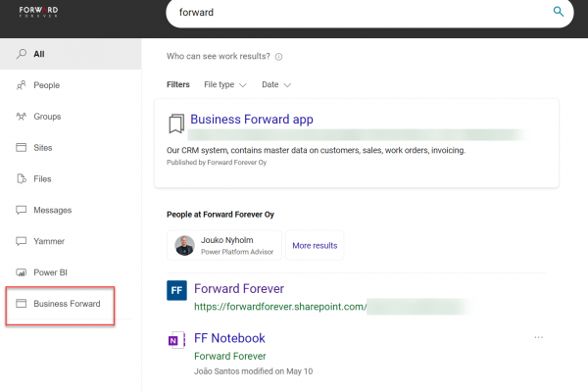Open the Business Forward app link
The image size is (588, 392).
[252, 120]
